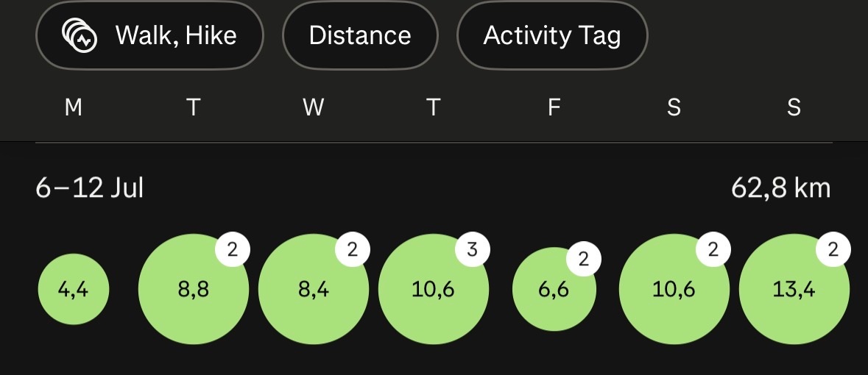Open the Activity Tag filter
This screenshot has width=868, height=375.
[x=552, y=35]
